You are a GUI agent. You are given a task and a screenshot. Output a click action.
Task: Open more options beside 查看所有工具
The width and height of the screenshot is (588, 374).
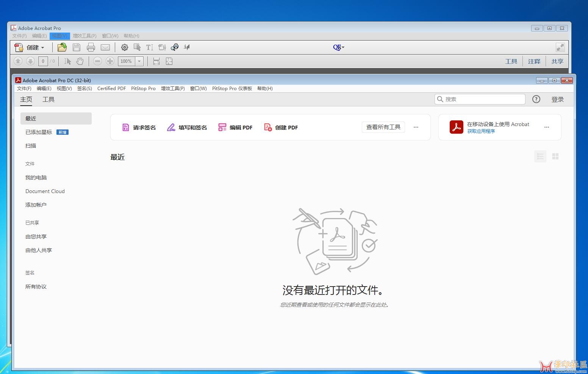click(416, 127)
